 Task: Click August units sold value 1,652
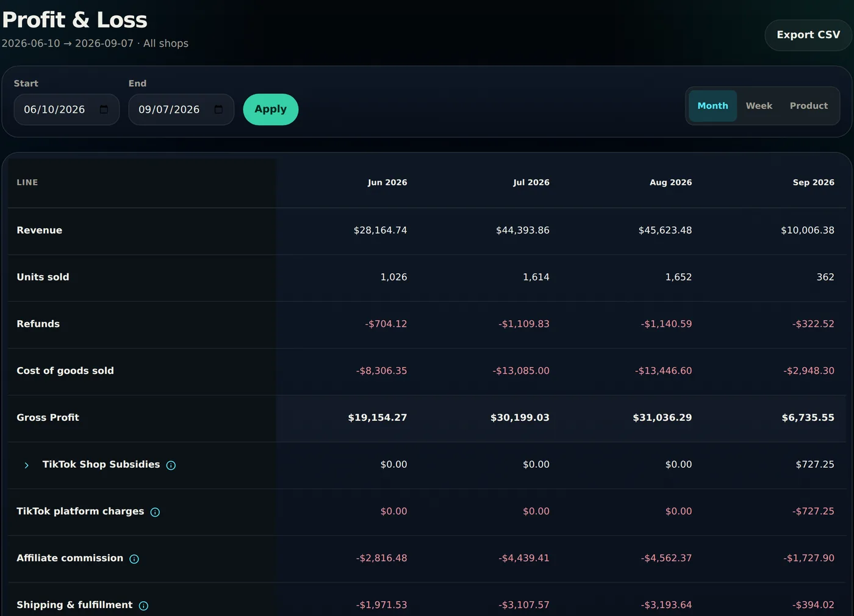[678, 277]
